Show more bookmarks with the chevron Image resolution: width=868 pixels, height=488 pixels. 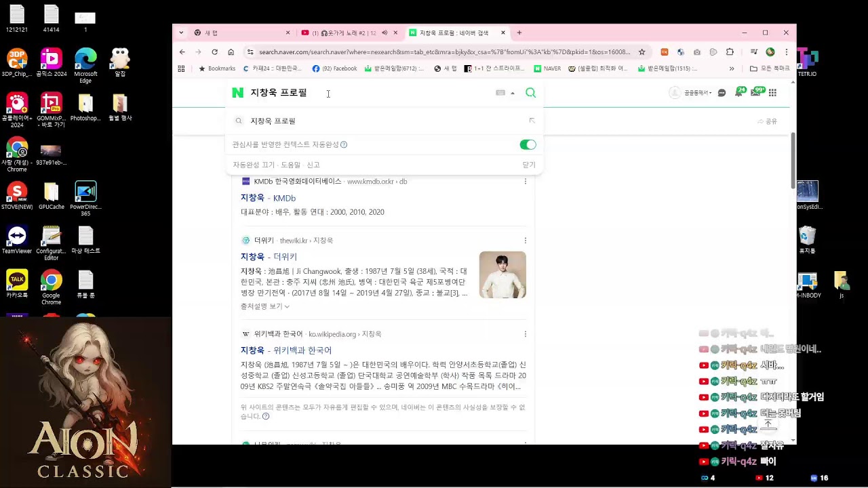point(732,68)
